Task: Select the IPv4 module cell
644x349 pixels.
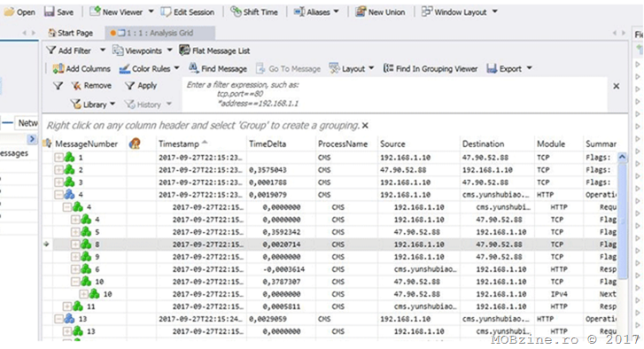Action: pos(559,294)
